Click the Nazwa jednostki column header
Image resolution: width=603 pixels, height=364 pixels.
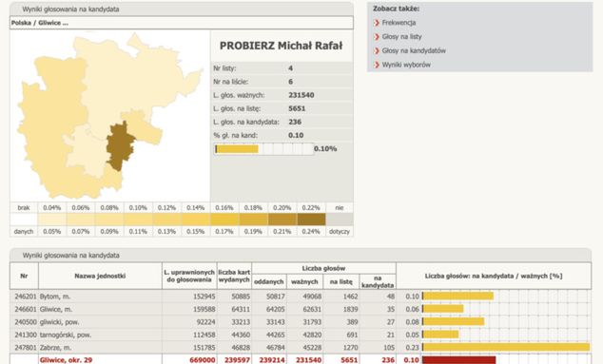click(x=100, y=276)
